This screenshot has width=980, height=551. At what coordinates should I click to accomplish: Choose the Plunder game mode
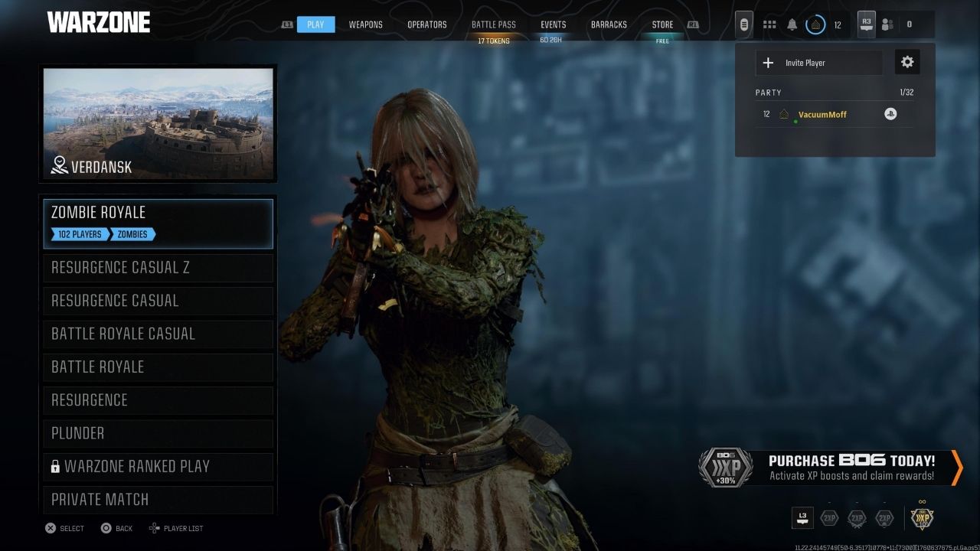pos(158,433)
